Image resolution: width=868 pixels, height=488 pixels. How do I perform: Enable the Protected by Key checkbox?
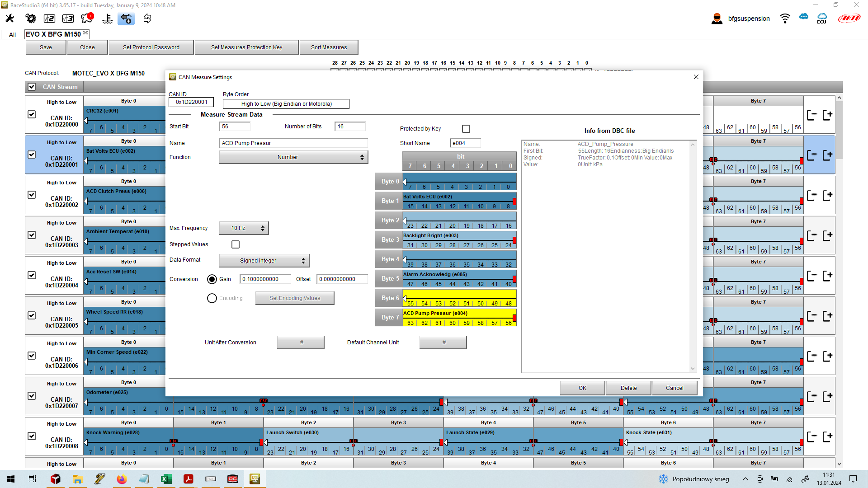tap(466, 129)
